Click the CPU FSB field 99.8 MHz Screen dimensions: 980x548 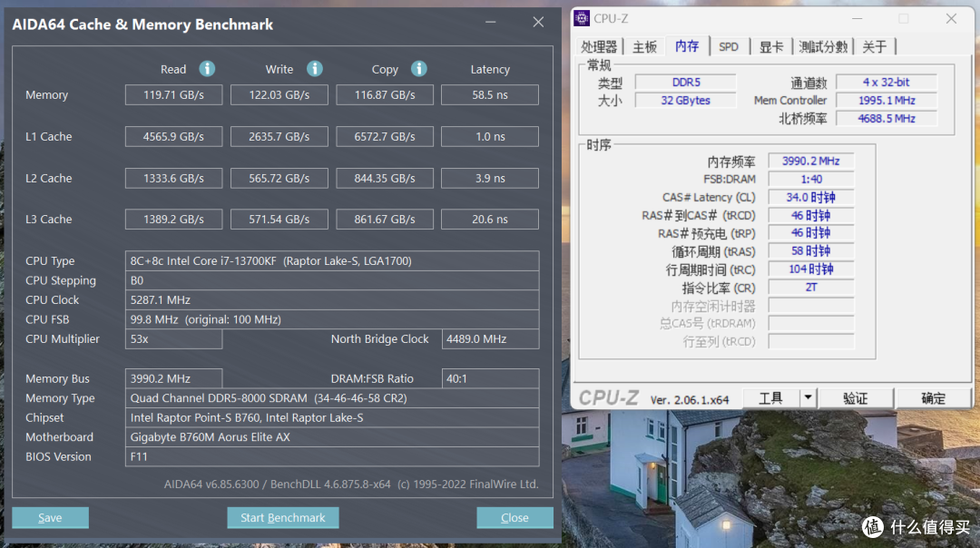(332, 319)
